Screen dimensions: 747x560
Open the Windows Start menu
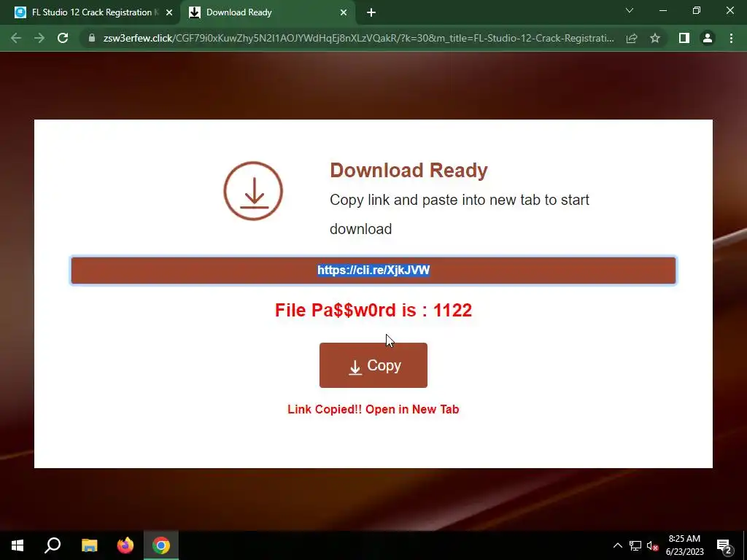click(x=18, y=545)
